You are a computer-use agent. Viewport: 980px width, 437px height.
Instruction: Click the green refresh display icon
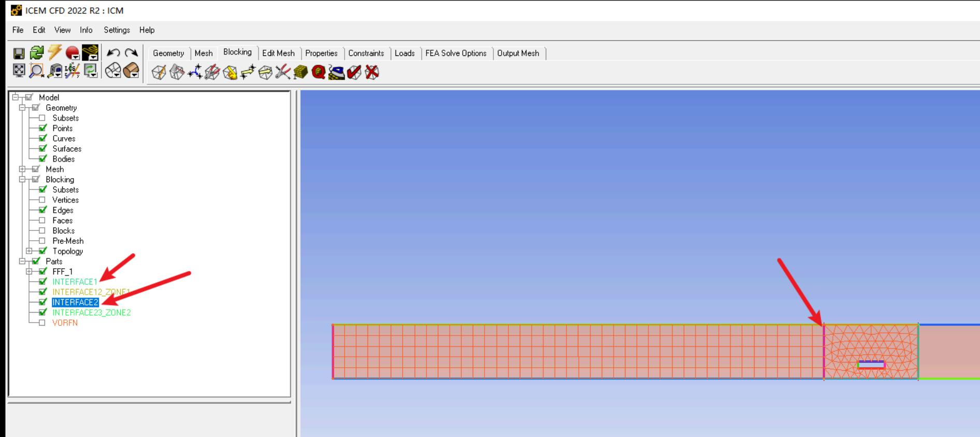(x=91, y=70)
